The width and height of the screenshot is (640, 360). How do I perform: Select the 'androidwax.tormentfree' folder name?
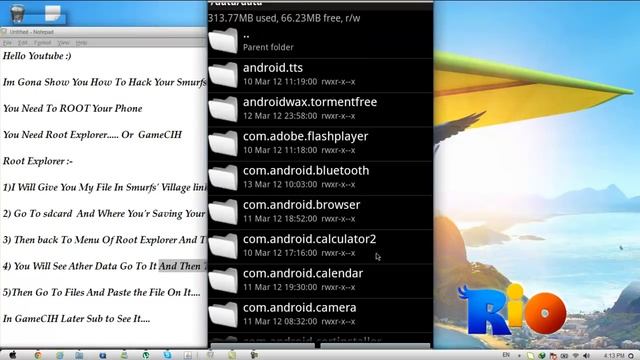tap(310, 102)
